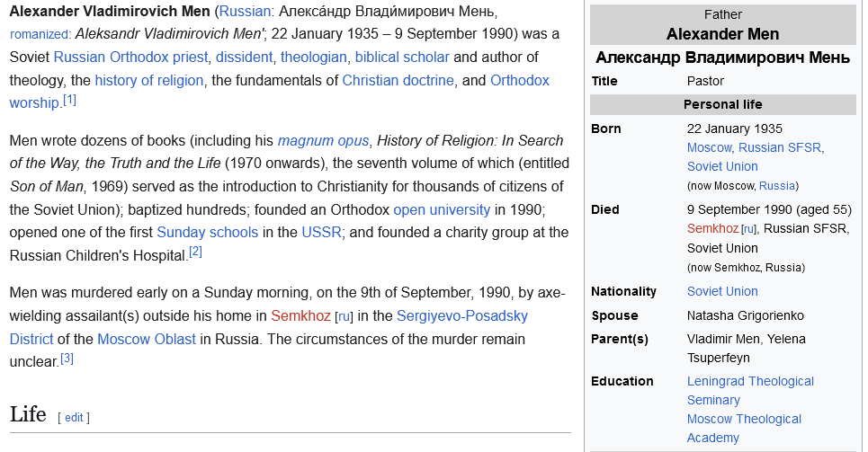Click the infobox title value Pastor
This screenshot has width=868, height=452.
pyautogui.click(x=705, y=82)
